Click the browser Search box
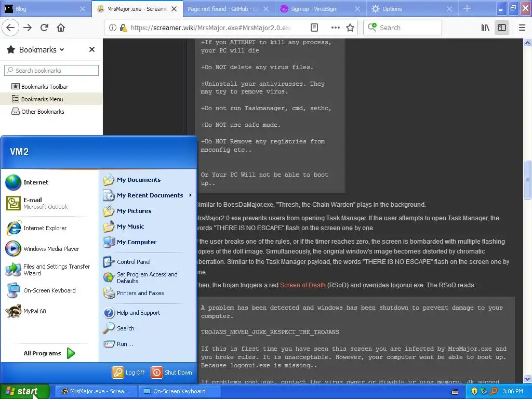The width and height of the screenshot is (532, 399). pyautogui.click(x=403, y=28)
